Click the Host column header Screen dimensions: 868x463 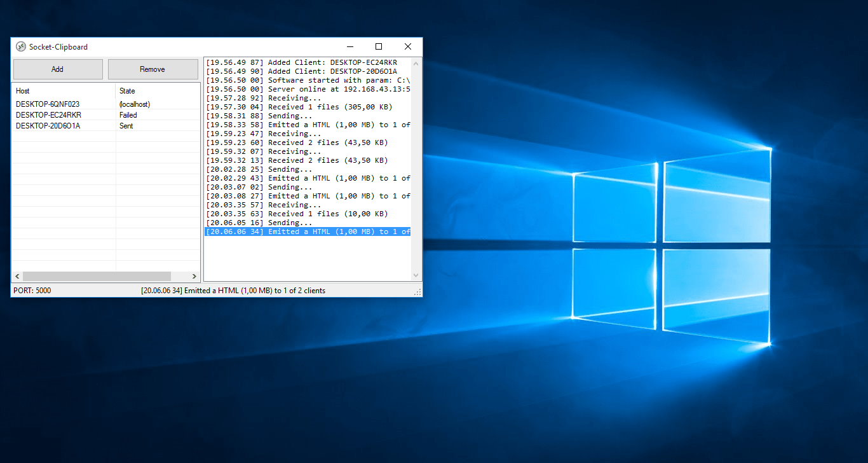tap(64, 91)
